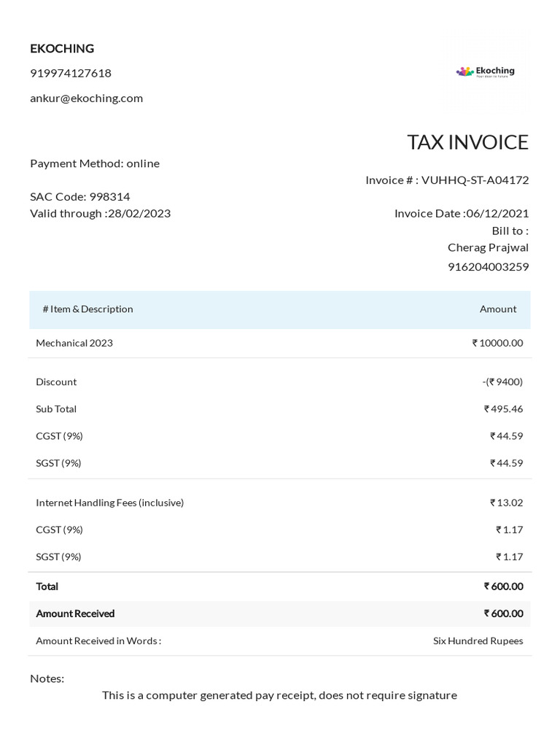Click the ankur@ekoching.com email address
560x747 pixels.
(86, 98)
